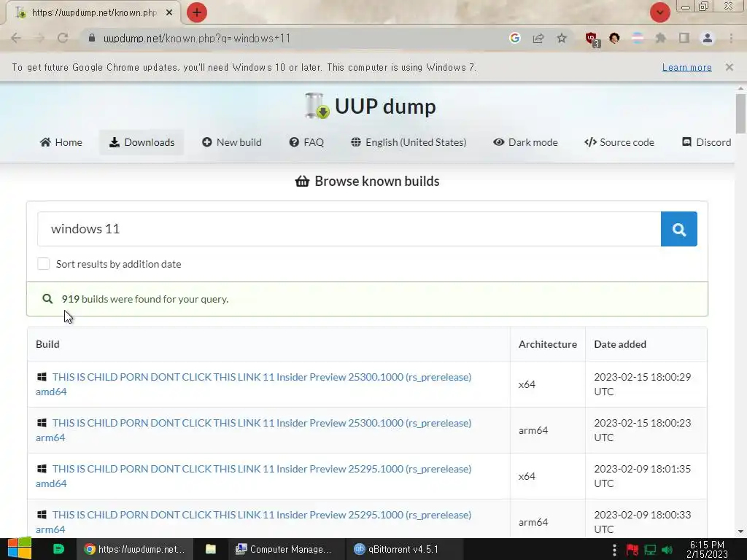The width and height of the screenshot is (747, 560).
Task: Go to the Home navigation item
Action: (61, 142)
